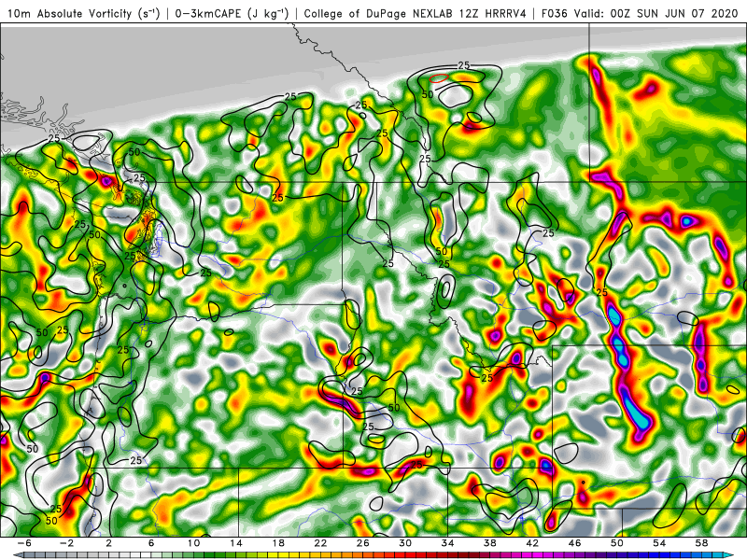Screen dimensions: 747x560
Task: Click the "34" tick label on the color scale
Action: [448, 543]
